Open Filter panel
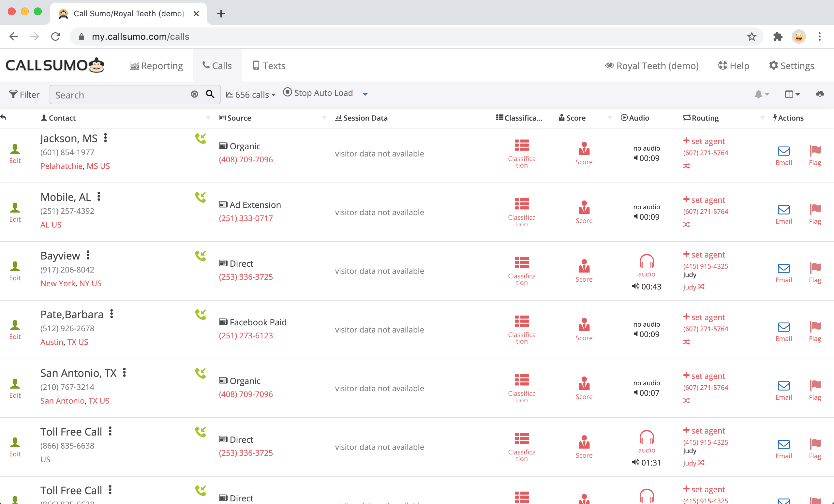834x504 pixels. point(24,95)
